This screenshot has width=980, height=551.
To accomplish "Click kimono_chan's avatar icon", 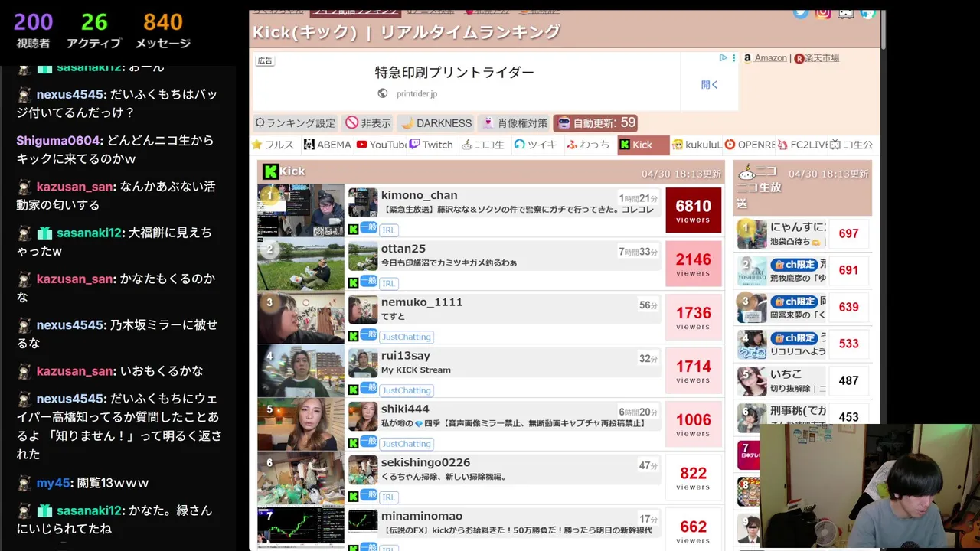I will (x=363, y=203).
